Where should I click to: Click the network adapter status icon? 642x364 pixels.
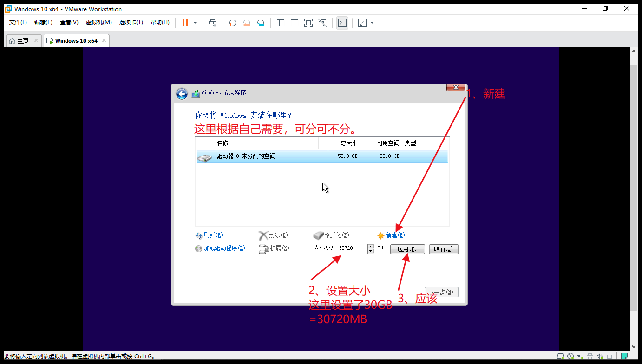[x=580, y=357]
